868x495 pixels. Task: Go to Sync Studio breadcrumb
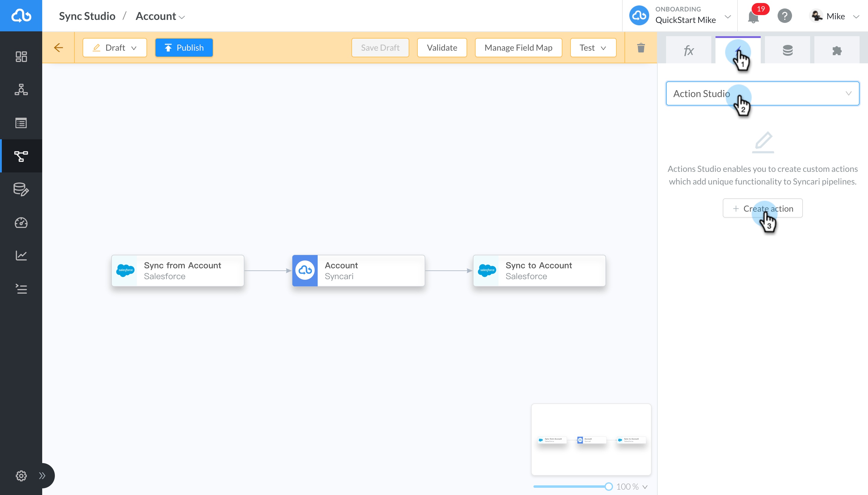click(87, 16)
